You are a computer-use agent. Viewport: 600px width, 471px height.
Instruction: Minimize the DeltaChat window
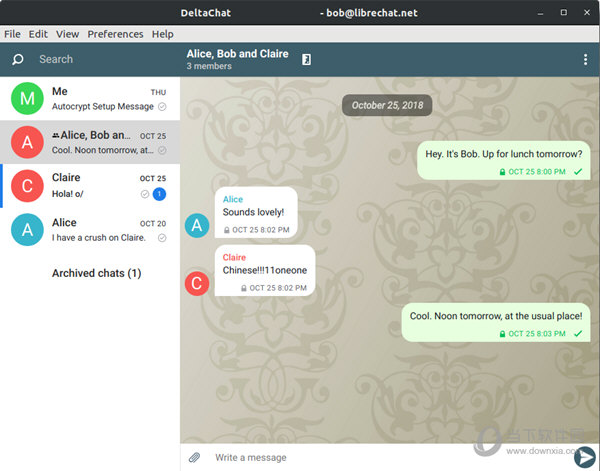(540, 13)
